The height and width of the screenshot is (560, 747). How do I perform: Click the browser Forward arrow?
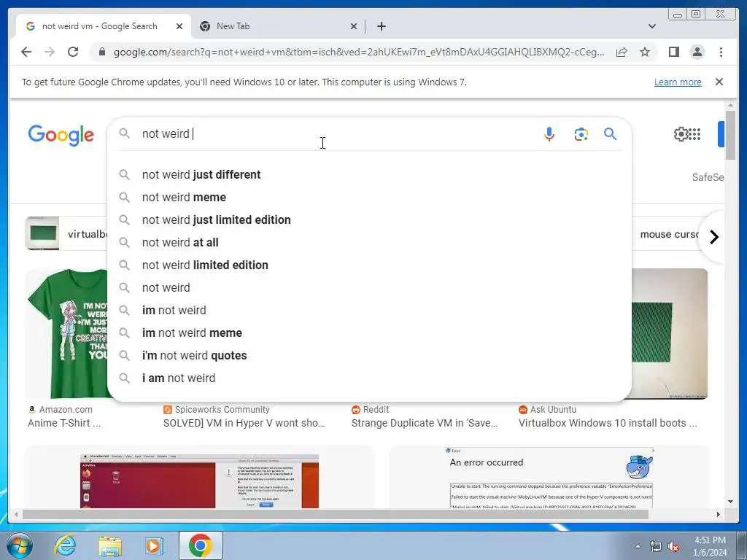pos(50,52)
